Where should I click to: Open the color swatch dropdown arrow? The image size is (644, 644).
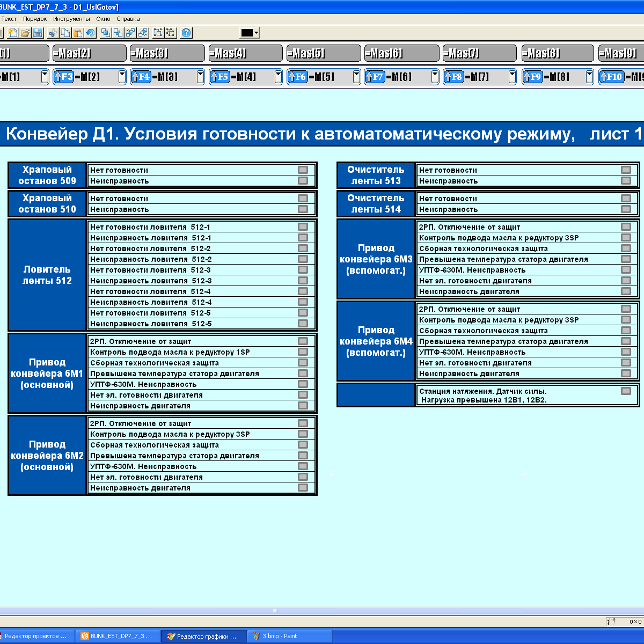pos(257,33)
